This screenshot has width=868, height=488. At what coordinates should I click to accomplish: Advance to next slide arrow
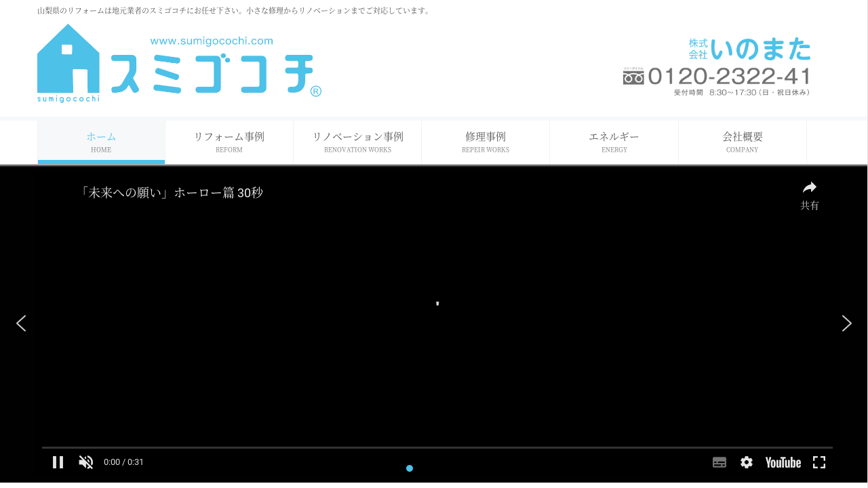pyautogui.click(x=846, y=323)
